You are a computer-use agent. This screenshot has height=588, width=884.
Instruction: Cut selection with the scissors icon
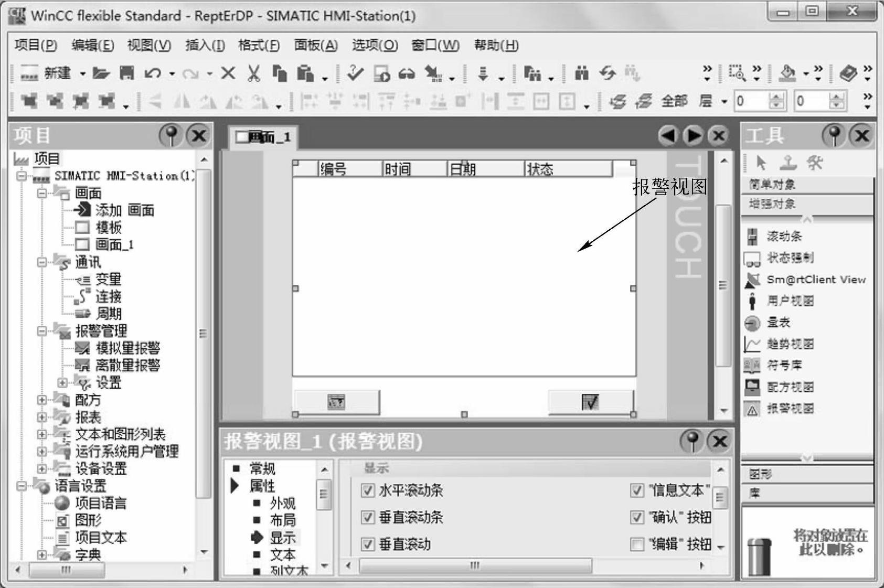[x=254, y=73]
